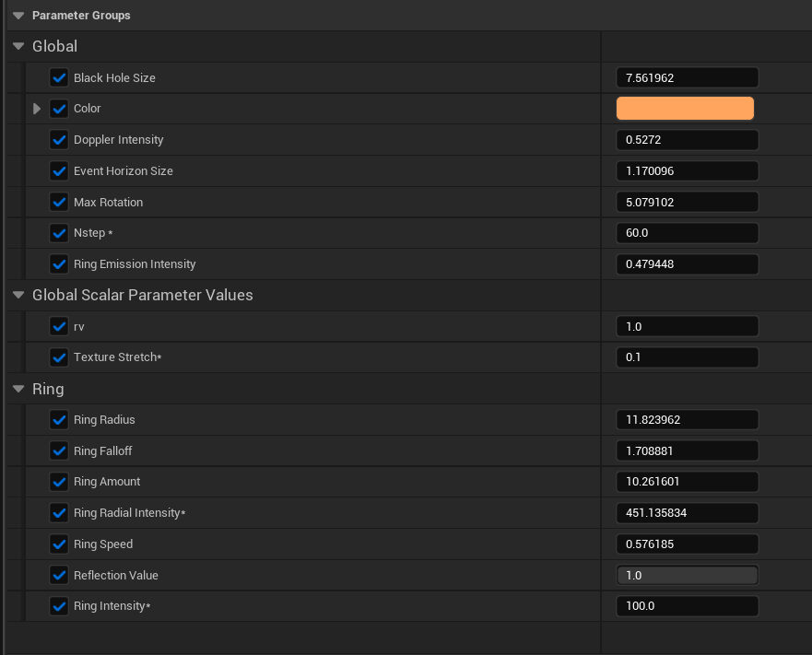Collapse Global Scalar Parameter Values group
Screen dimensions: 812x655
point(18,295)
